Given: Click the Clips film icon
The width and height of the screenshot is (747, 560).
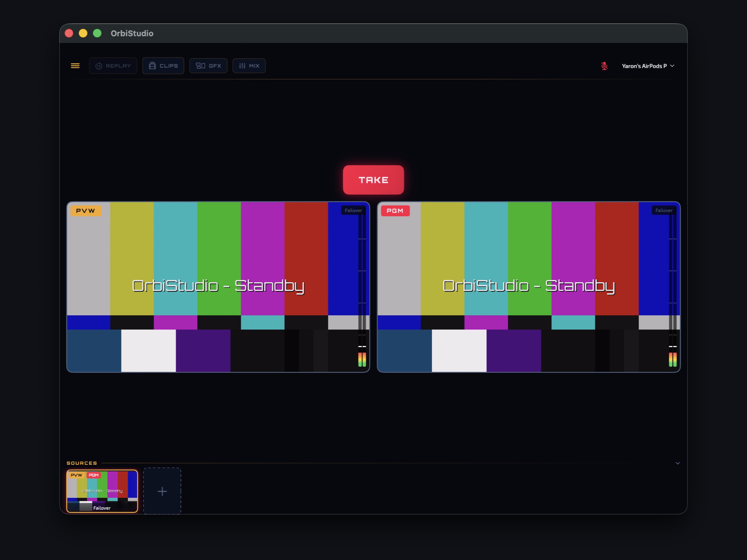Looking at the screenshot, I should [152, 66].
